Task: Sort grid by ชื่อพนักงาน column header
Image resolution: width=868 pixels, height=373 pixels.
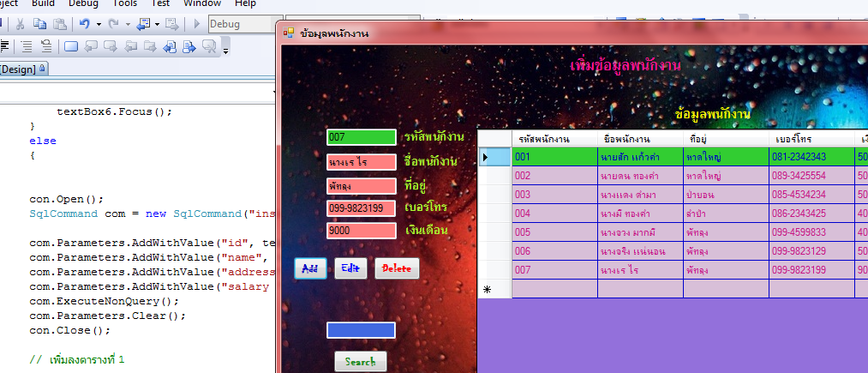Action: 640,139
